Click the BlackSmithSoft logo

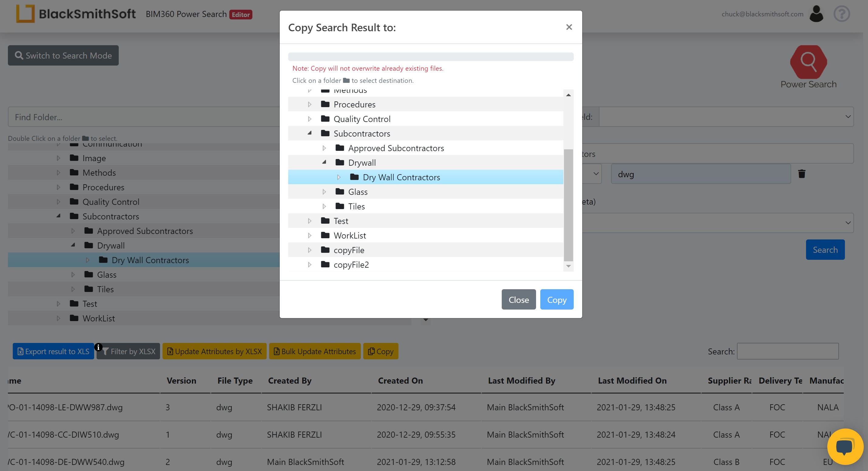coord(76,14)
